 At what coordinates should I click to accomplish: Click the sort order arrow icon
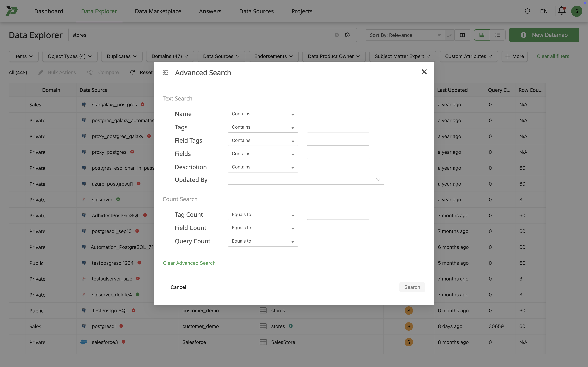click(449, 35)
